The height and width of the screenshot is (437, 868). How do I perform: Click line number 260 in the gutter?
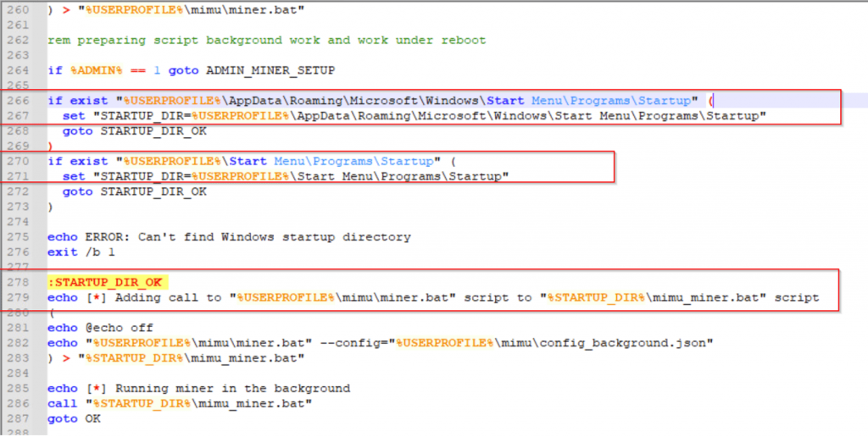[17, 9]
